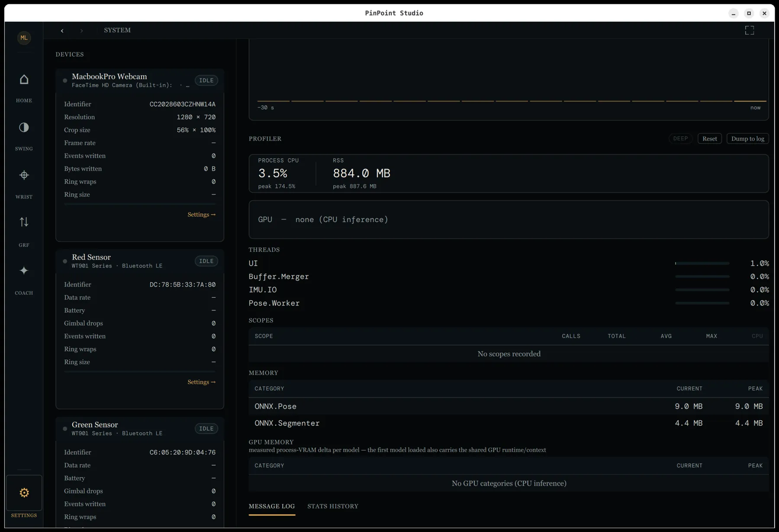The width and height of the screenshot is (779, 532).
Task: Select the ONNX.Pose memory row
Action: (509, 407)
